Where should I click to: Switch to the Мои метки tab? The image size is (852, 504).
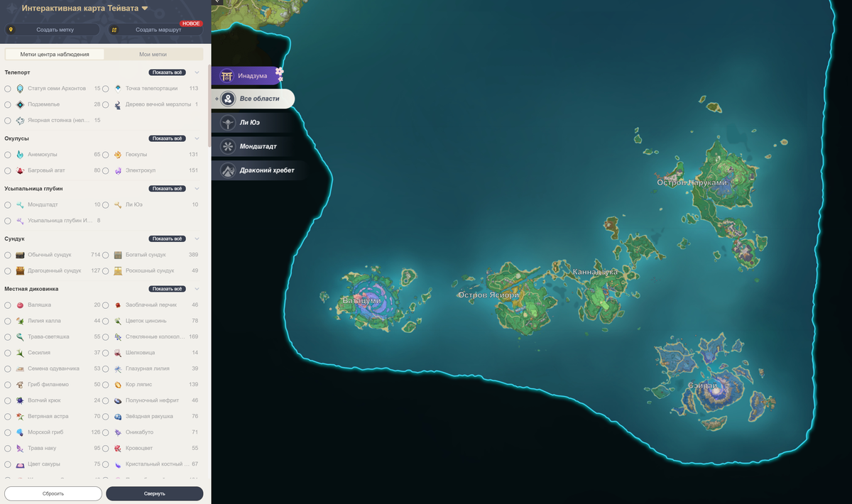153,54
